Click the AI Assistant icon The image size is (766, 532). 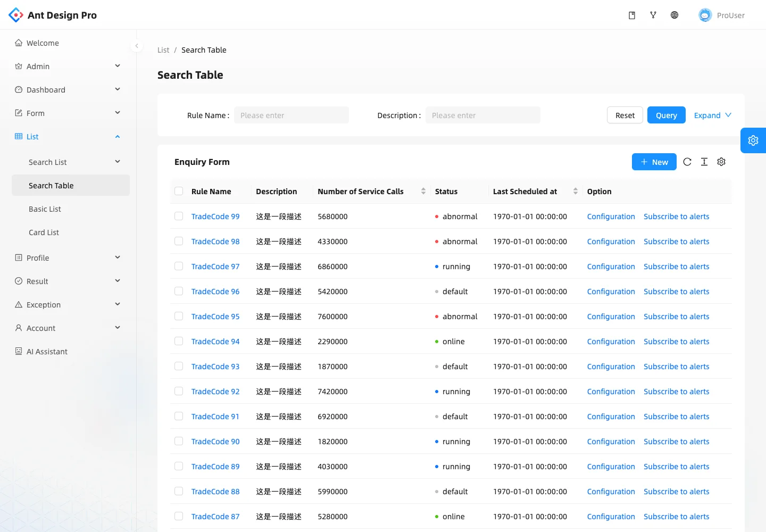point(19,352)
